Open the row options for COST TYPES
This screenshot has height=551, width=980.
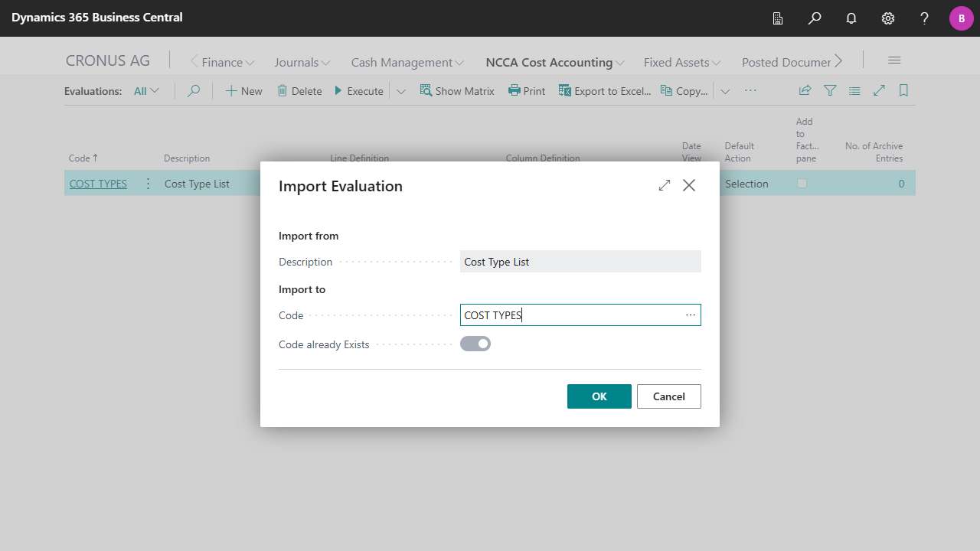pos(148,184)
